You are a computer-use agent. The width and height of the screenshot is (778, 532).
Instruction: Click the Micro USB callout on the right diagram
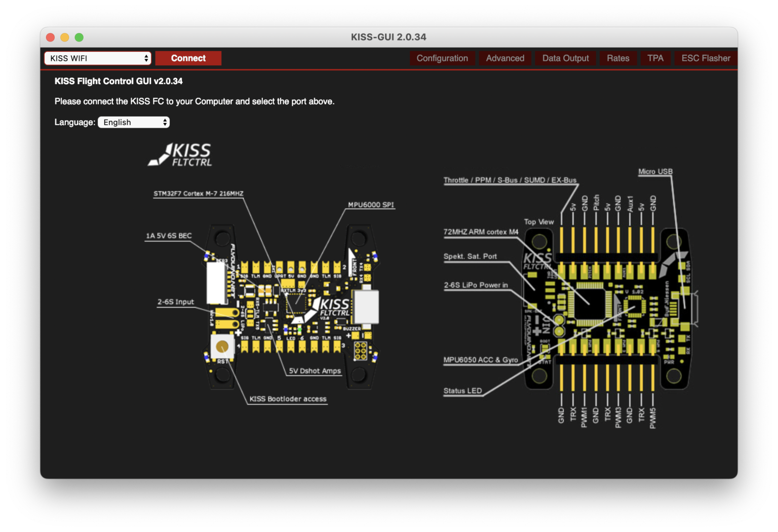pos(655,171)
